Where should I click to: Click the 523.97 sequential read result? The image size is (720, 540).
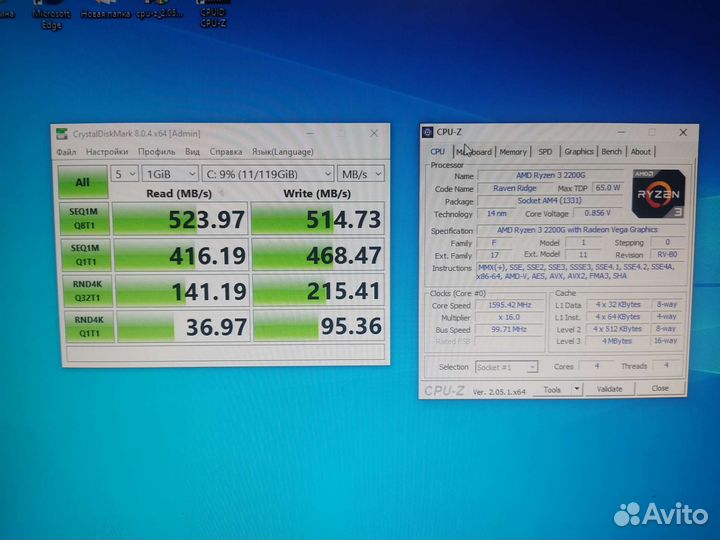pos(180,219)
